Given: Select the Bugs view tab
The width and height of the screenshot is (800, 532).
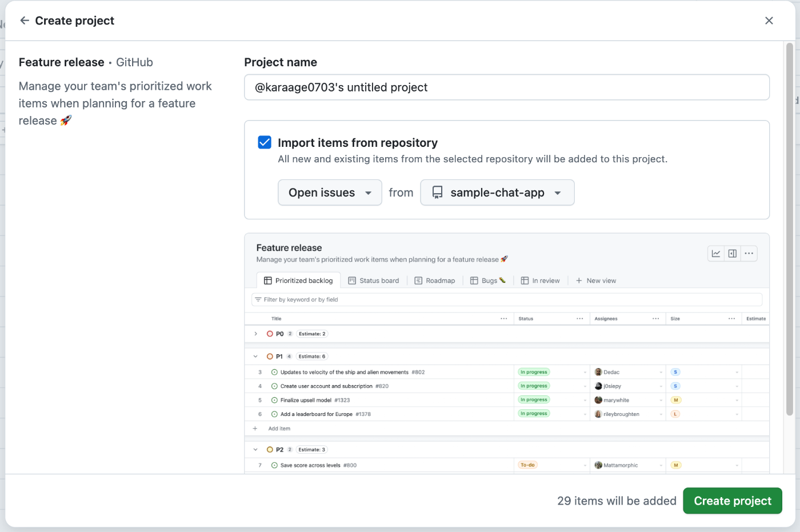Looking at the screenshot, I should [488, 281].
